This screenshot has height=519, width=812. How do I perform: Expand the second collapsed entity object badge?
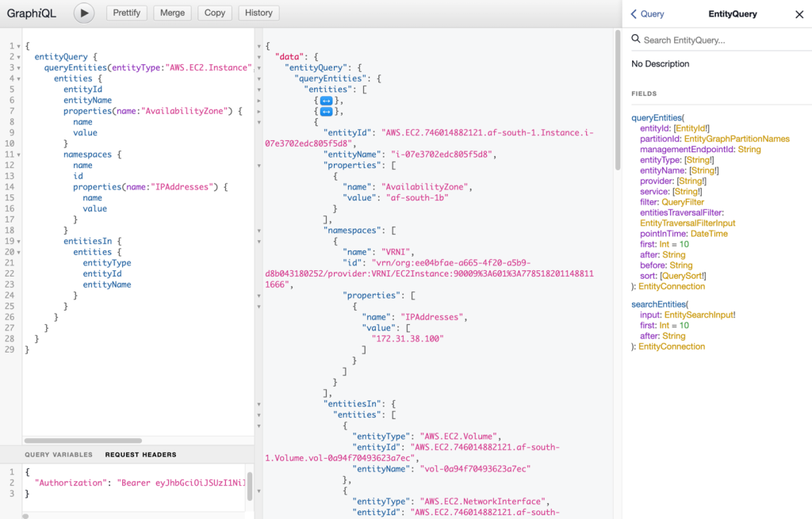325,112
